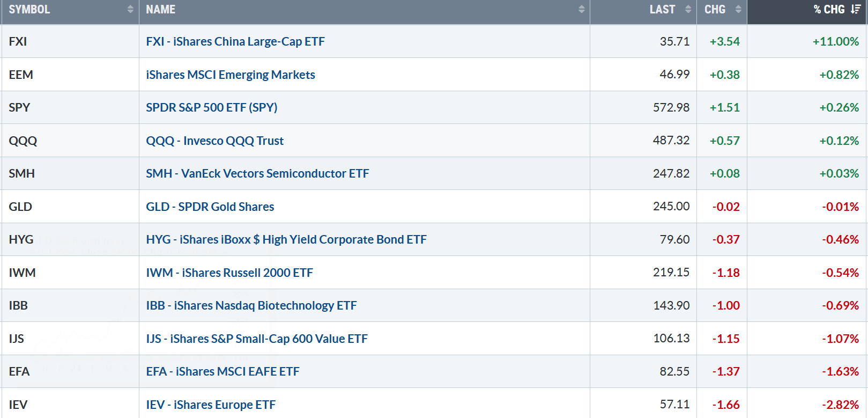Click the CHG column header label
868x418 pixels.
pos(715,10)
